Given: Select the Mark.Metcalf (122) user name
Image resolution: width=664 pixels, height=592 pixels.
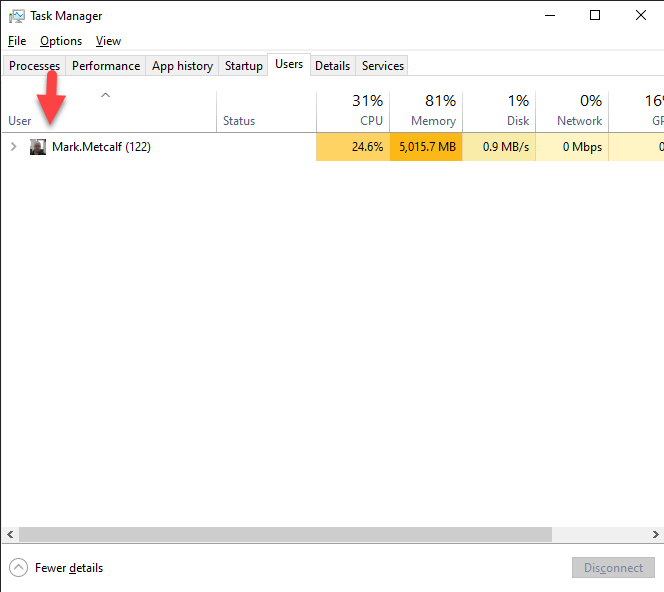Looking at the screenshot, I should (x=101, y=147).
